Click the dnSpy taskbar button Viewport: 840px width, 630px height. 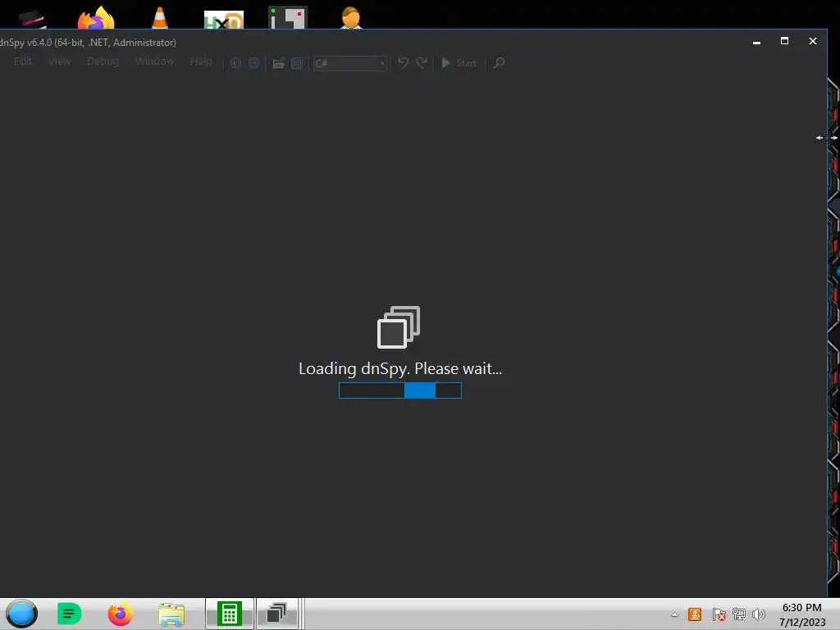pos(277,614)
